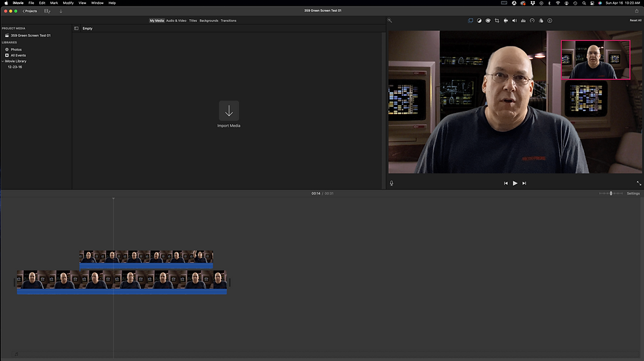
Task: Open the video overlay settings icon
Action: [x=471, y=20]
